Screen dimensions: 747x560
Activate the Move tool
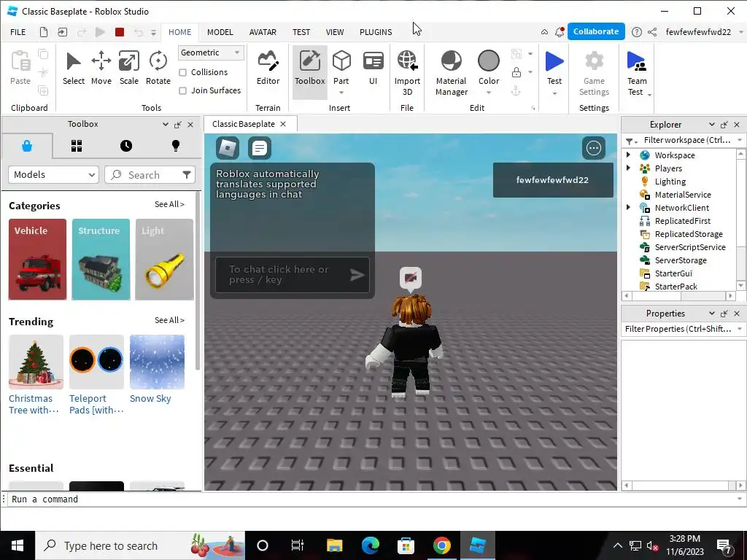(x=101, y=68)
